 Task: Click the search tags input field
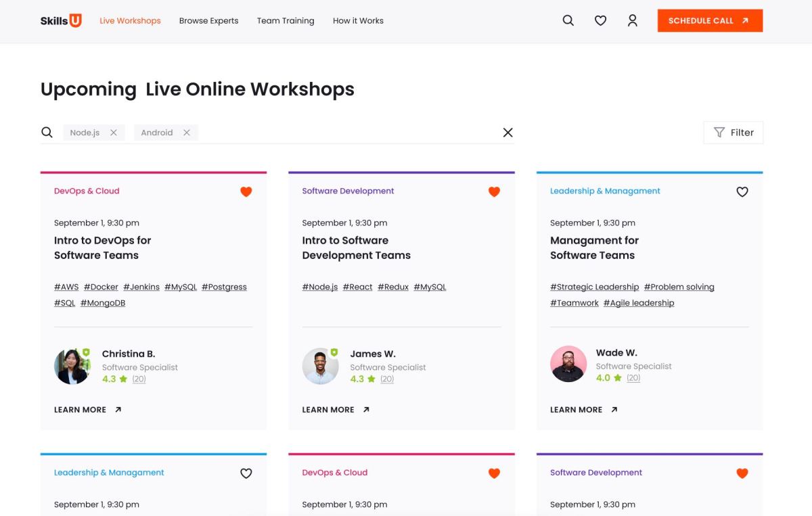click(x=345, y=133)
